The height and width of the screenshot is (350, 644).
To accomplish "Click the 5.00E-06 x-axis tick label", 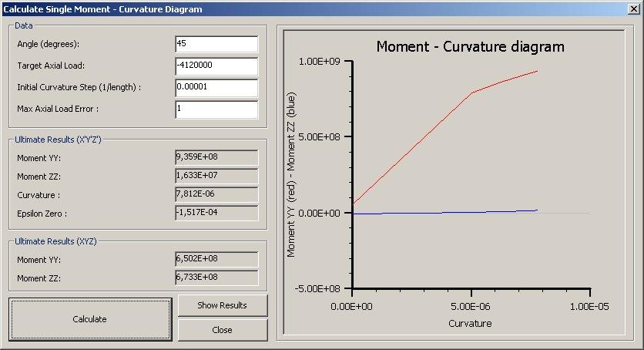I will (471, 305).
